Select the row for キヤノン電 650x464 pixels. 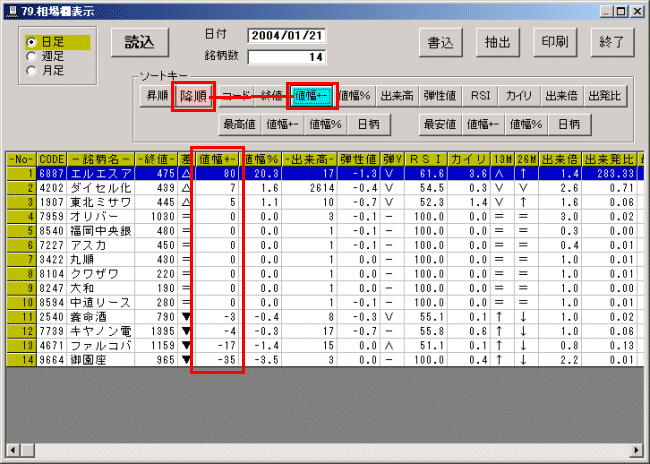click(325, 331)
